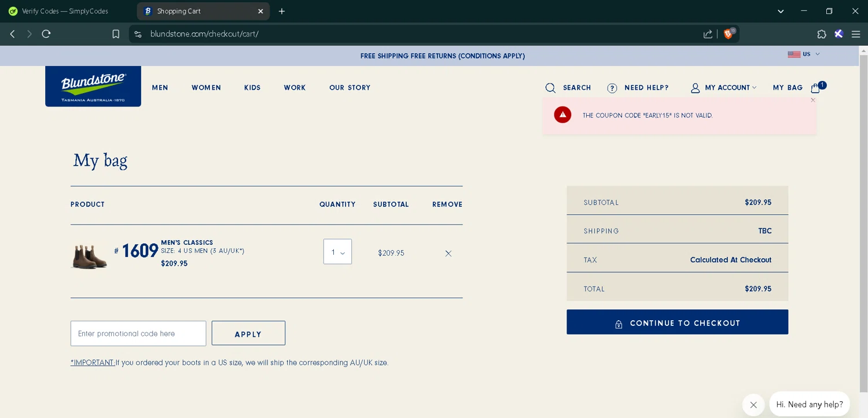The image size is (868, 418).
Task: Click the free shipping banner text
Action: (443, 56)
